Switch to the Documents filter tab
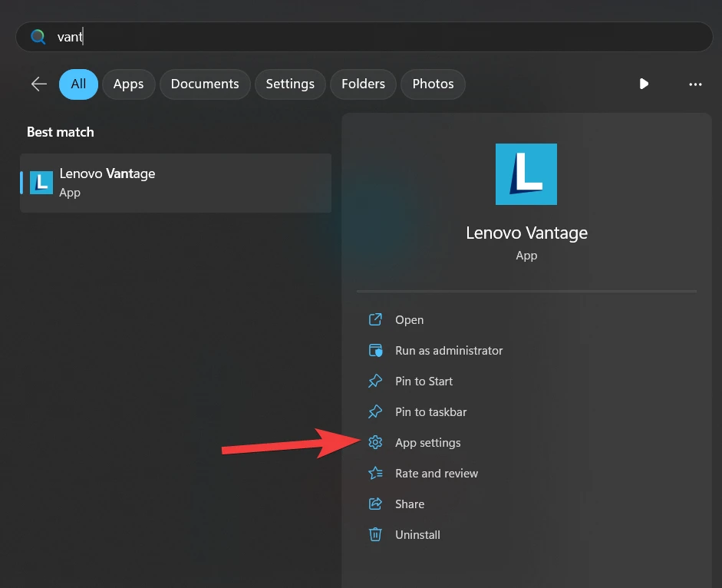722x588 pixels. [205, 84]
